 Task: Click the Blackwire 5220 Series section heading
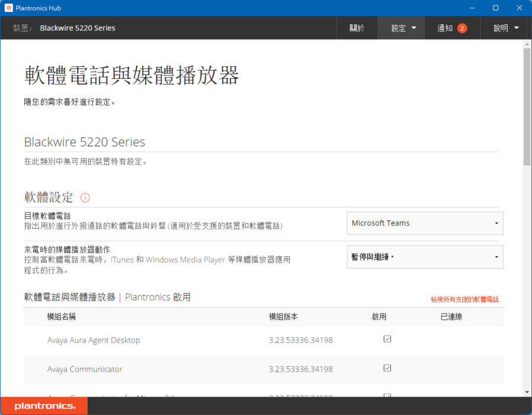pyautogui.click(x=85, y=142)
